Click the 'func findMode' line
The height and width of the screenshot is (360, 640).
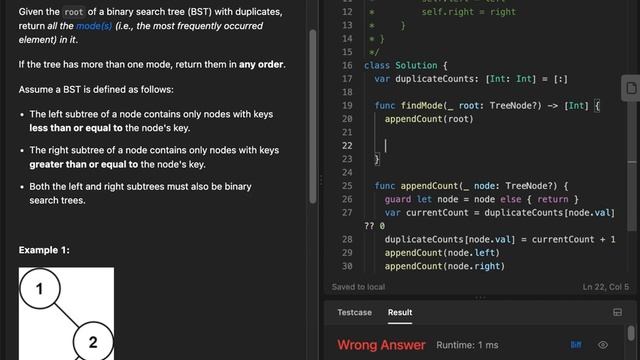[487, 106]
